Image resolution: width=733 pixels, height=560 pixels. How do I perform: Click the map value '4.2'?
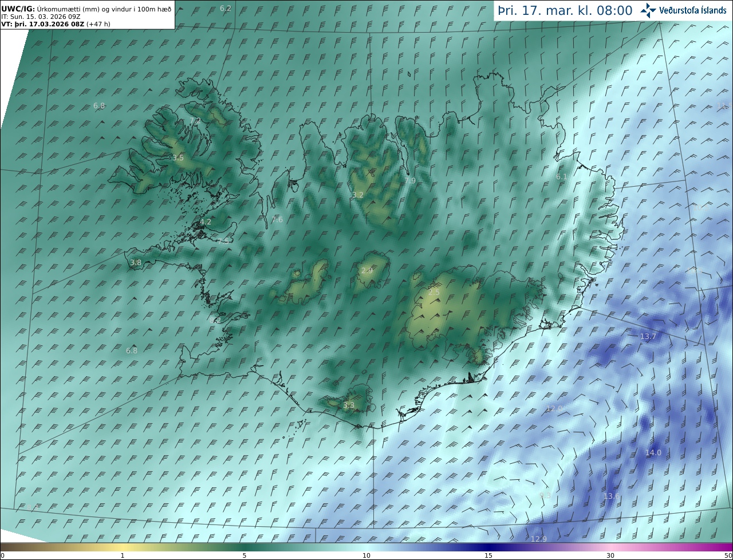[x=205, y=222]
